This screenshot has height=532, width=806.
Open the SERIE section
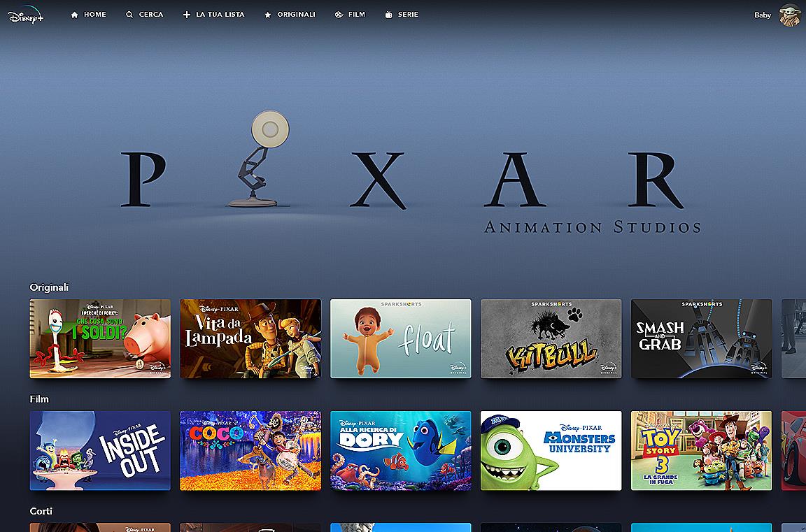point(408,15)
